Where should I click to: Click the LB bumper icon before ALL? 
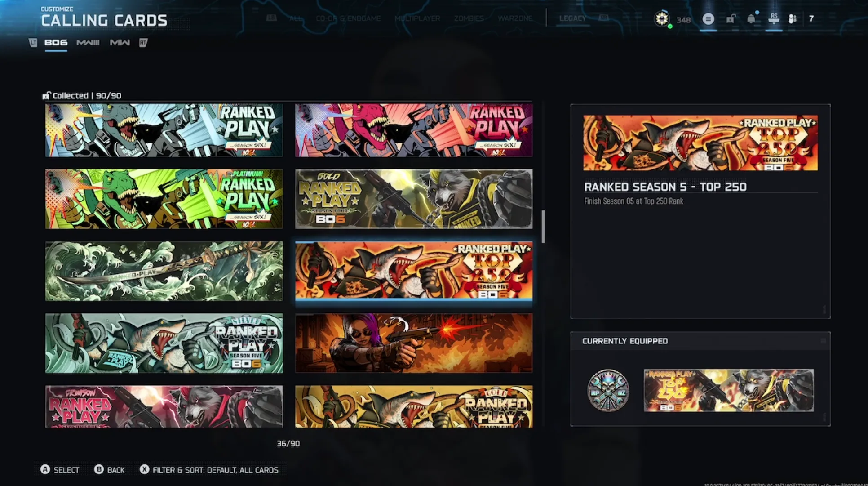tap(271, 18)
